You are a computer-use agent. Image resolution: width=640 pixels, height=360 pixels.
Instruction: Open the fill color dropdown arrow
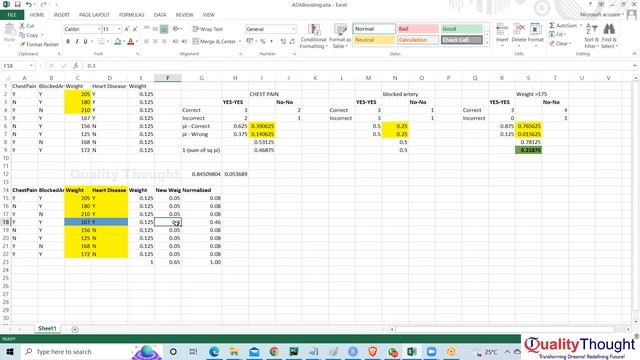[x=124, y=41]
